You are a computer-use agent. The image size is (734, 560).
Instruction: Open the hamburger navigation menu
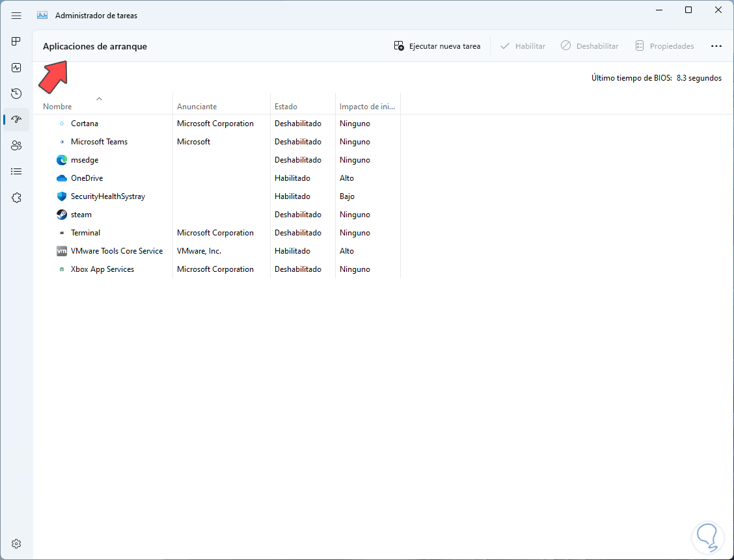coord(16,16)
